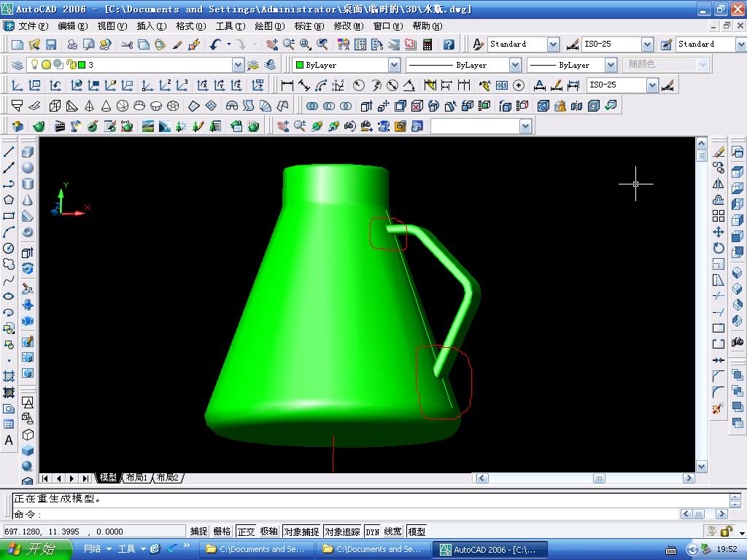The width and height of the screenshot is (747, 560).
Task: Toggle 栅格 grid display
Action: 222,532
